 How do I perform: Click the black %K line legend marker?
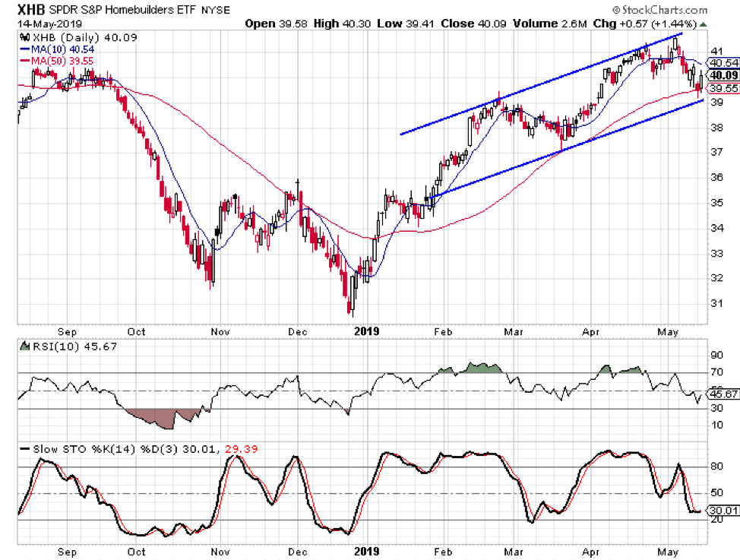click(24, 448)
